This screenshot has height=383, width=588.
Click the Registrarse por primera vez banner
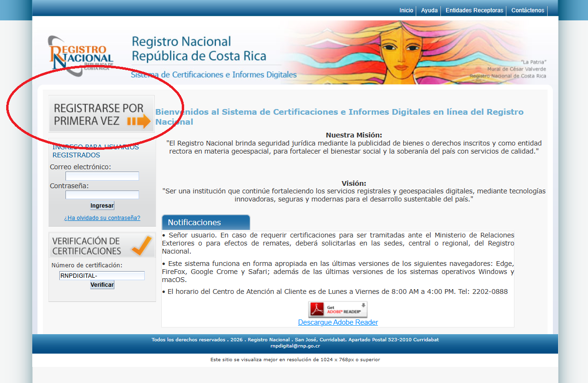[x=102, y=114]
